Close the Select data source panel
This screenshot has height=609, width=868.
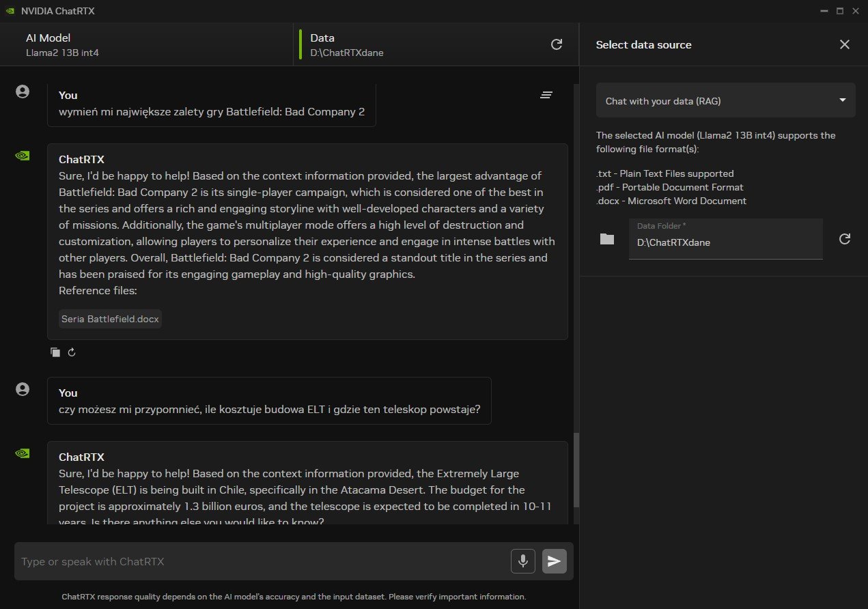(x=845, y=44)
